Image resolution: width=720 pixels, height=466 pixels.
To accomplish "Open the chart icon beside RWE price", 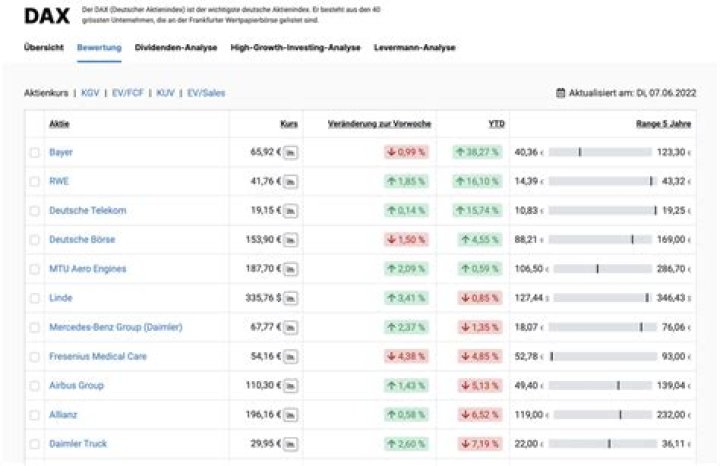I will 290,181.
